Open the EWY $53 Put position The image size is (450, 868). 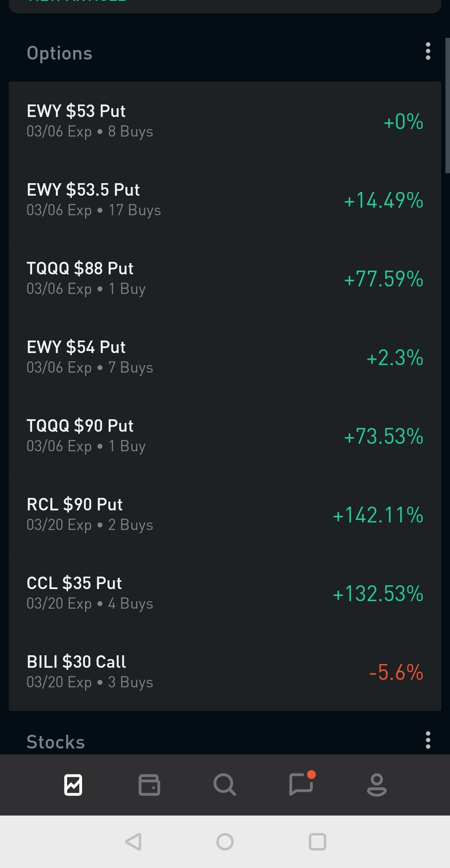click(225, 121)
